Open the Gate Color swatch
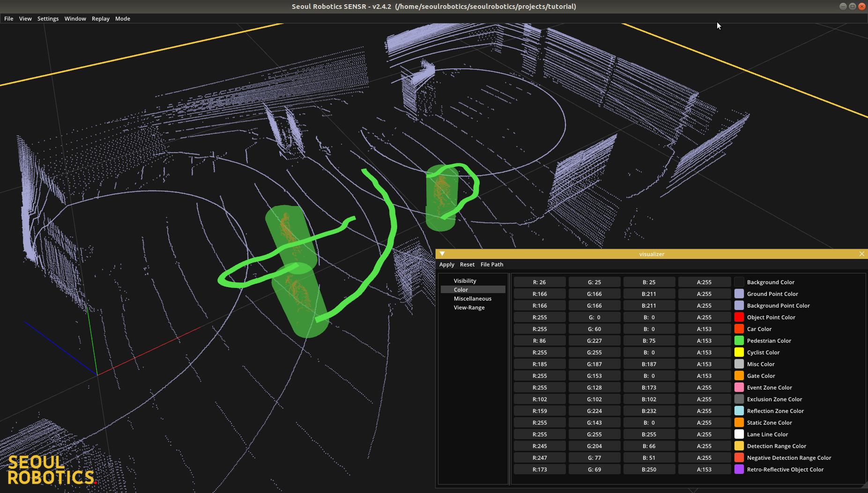 [x=739, y=376]
